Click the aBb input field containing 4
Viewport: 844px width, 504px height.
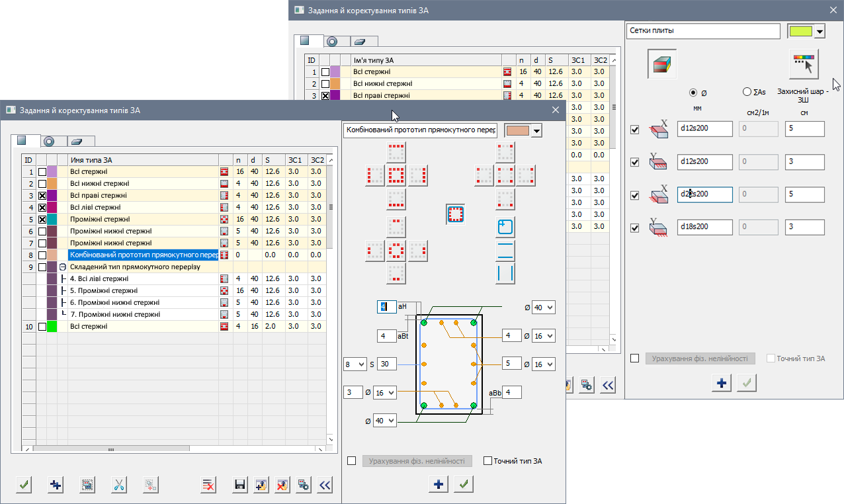(512, 393)
